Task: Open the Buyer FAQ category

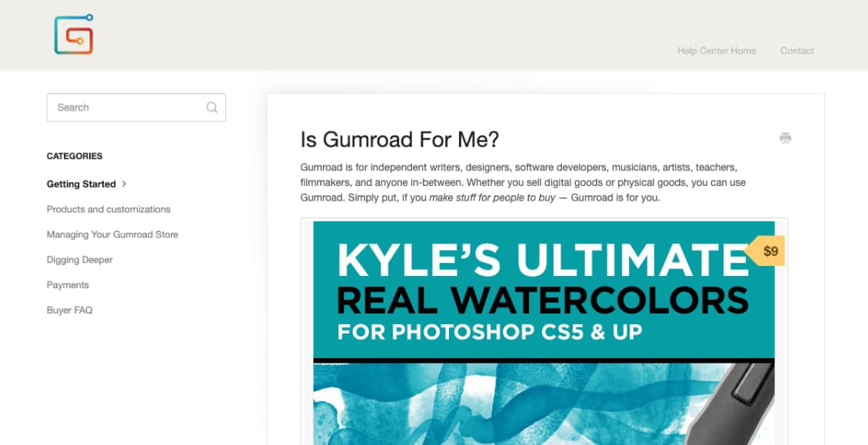Action: pyautogui.click(x=69, y=310)
